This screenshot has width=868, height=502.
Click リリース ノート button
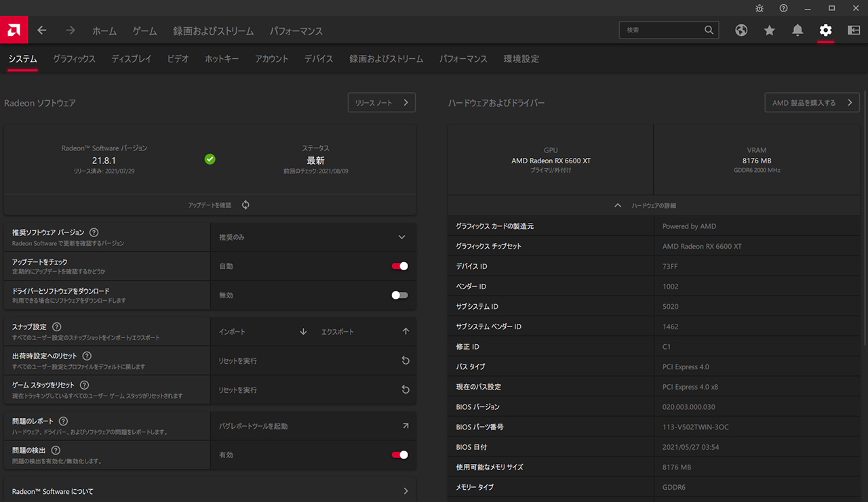[382, 103]
